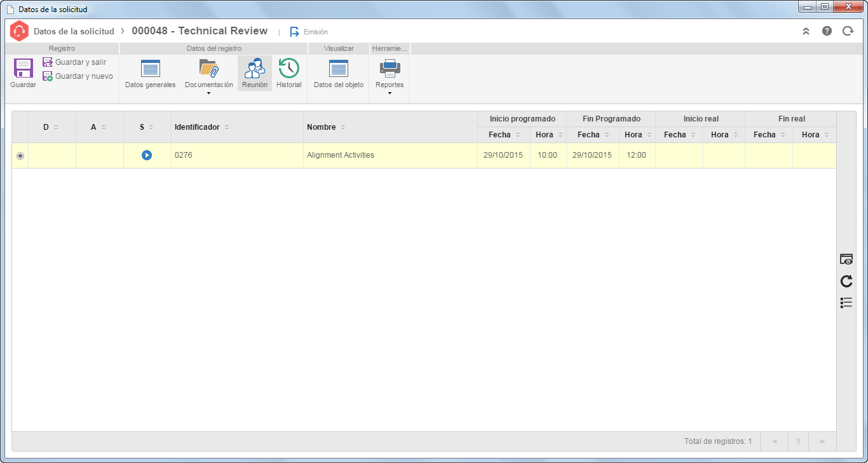Expand the Documentación dropdown arrow
Image resolution: width=868 pixels, height=463 pixels.
[208, 93]
